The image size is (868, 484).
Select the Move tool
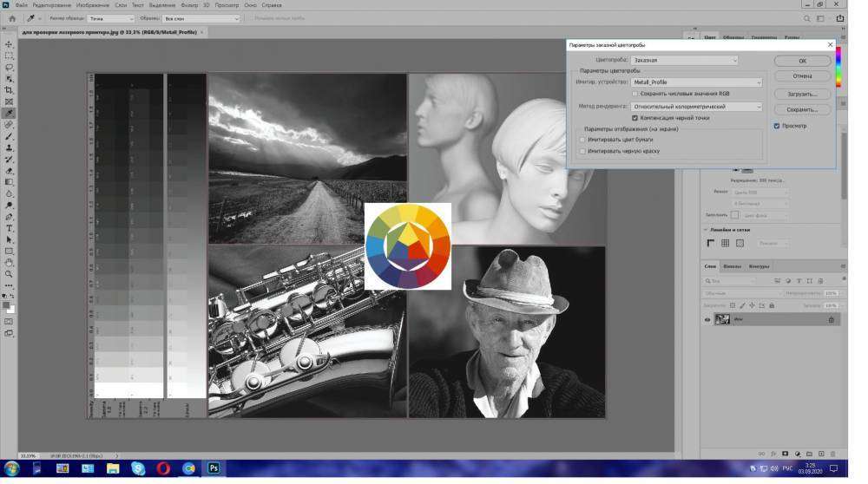pos(9,44)
